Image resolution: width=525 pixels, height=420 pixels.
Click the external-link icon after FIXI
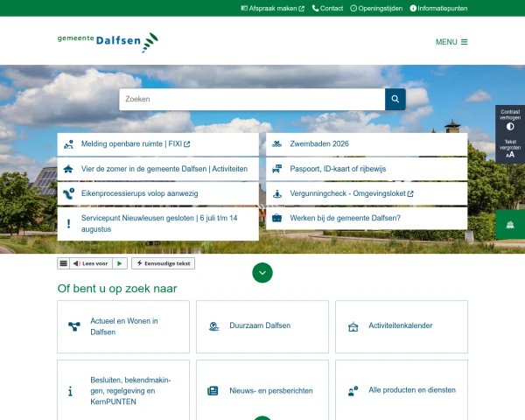tap(187, 144)
